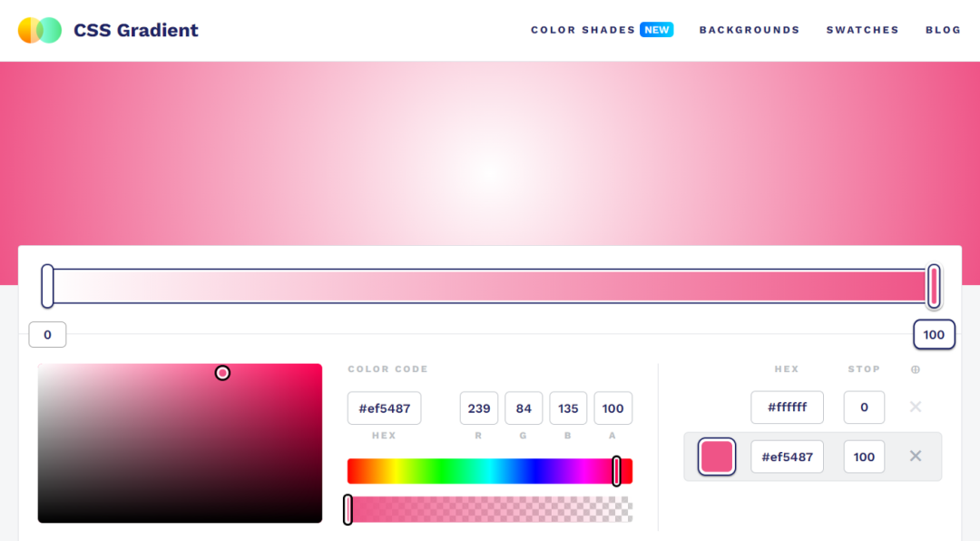Edit the B value field 135
Image resolution: width=980 pixels, height=541 pixels.
pyautogui.click(x=568, y=408)
